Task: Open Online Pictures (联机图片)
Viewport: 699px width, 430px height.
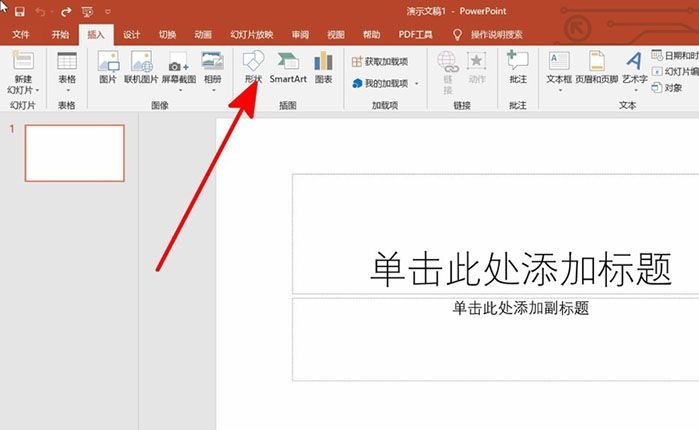Action: [141, 66]
